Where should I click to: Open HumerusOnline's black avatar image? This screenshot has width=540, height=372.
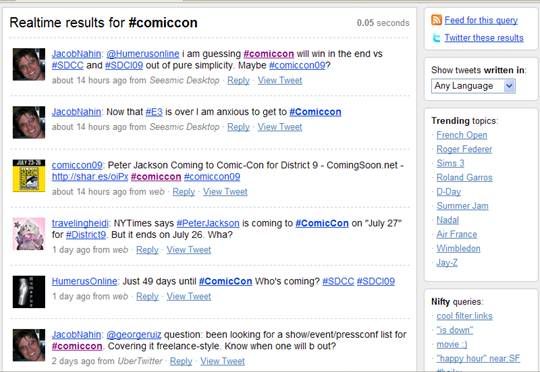(x=29, y=292)
